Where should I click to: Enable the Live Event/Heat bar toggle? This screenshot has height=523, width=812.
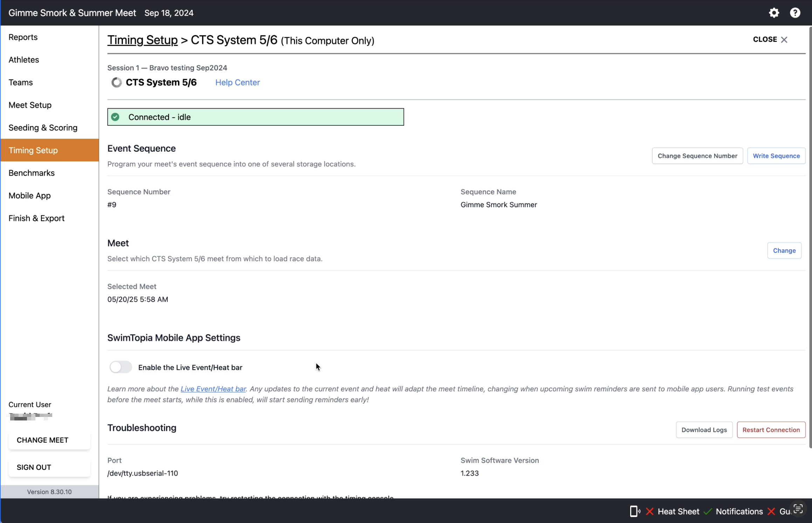pos(121,367)
